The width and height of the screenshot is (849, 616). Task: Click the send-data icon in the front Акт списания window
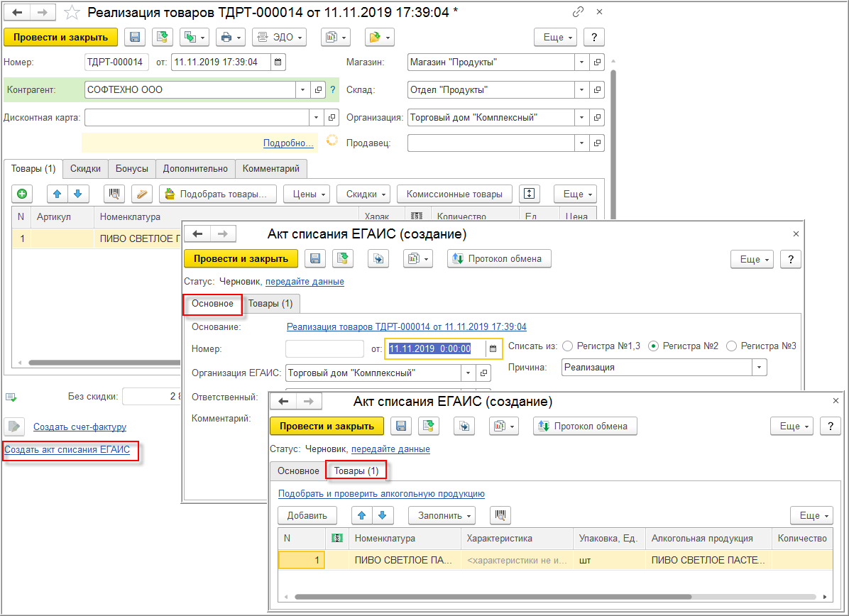[x=464, y=426]
